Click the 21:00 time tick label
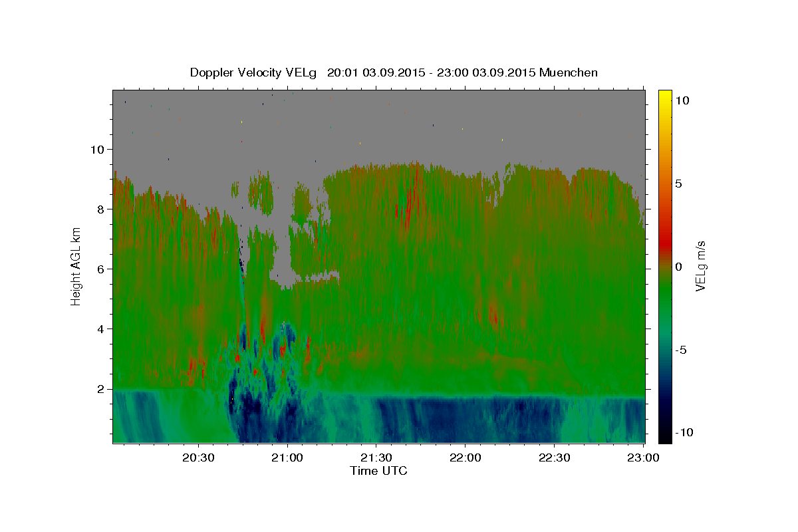 (287, 458)
